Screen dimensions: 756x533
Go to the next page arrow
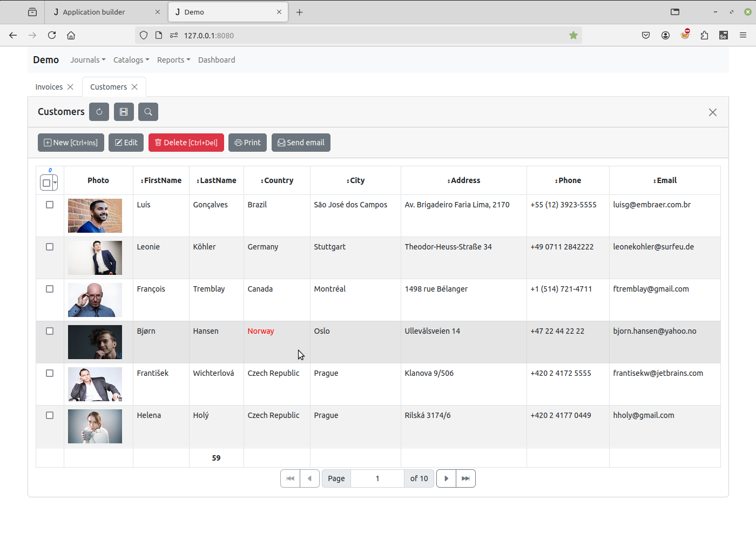click(x=446, y=478)
